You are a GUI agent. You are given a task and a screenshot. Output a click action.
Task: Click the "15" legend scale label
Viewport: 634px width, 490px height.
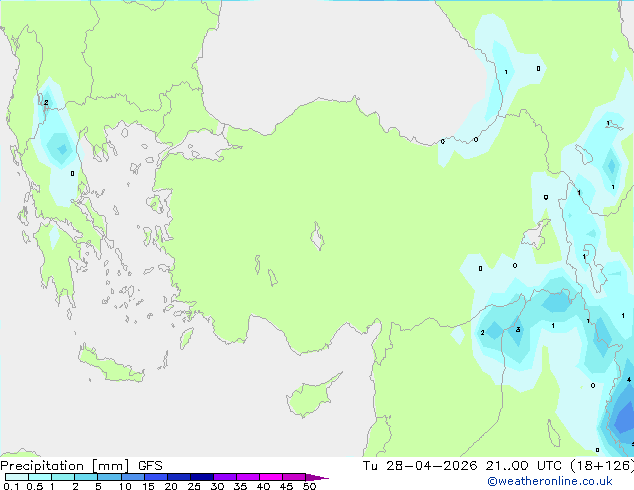(148, 486)
